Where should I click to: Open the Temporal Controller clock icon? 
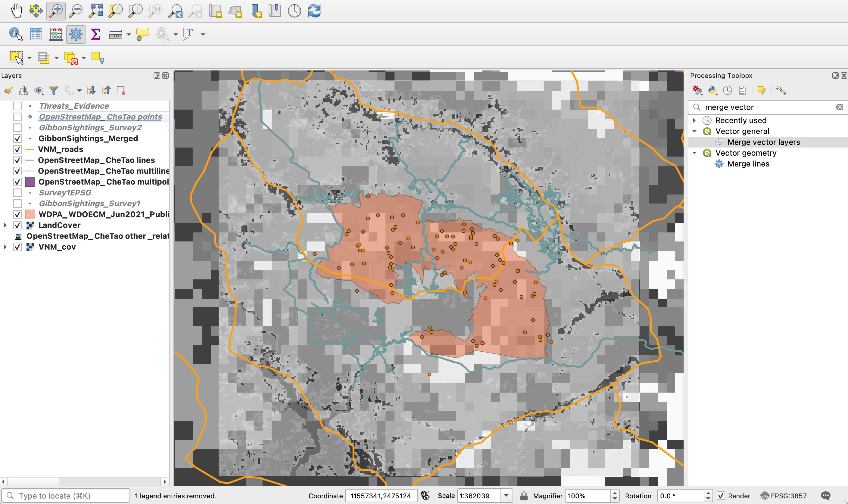click(x=294, y=11)
